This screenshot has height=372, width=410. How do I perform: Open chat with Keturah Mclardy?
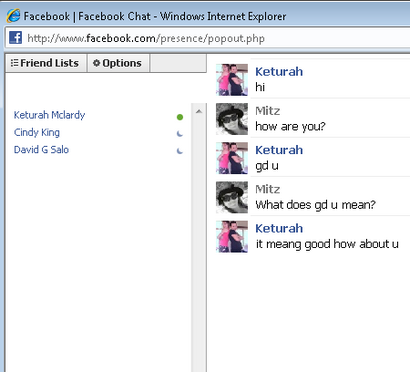[49, 115]
